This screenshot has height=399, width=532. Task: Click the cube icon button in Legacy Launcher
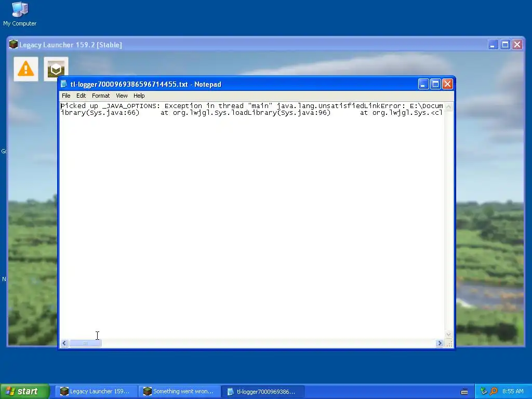(56, 69)
